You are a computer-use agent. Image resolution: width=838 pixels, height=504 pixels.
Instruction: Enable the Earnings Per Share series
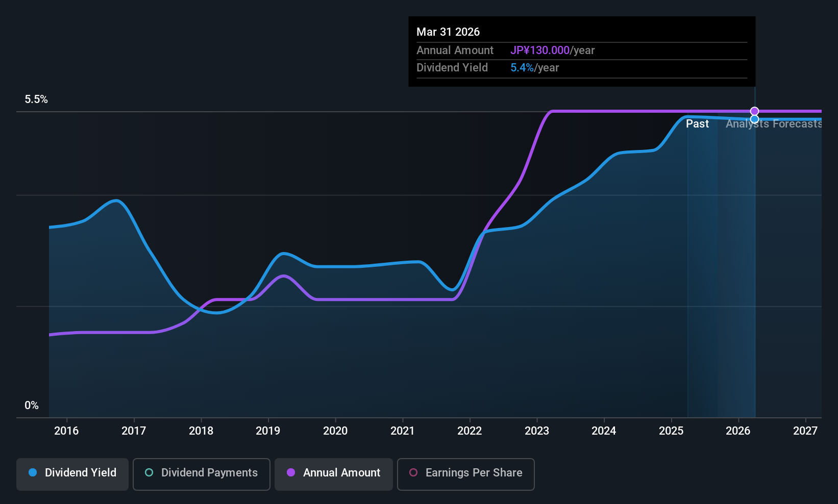point(466,474)
